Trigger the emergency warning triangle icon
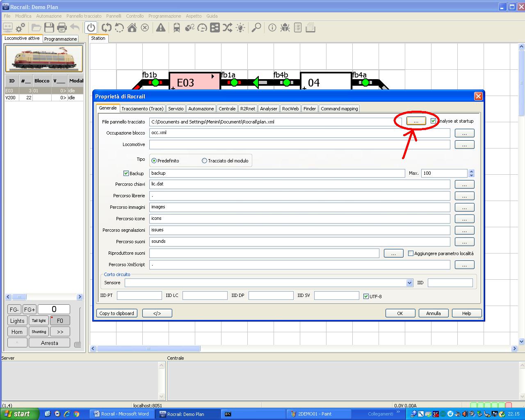The height and width of the screenshot is (420, 525). (161, 27)
